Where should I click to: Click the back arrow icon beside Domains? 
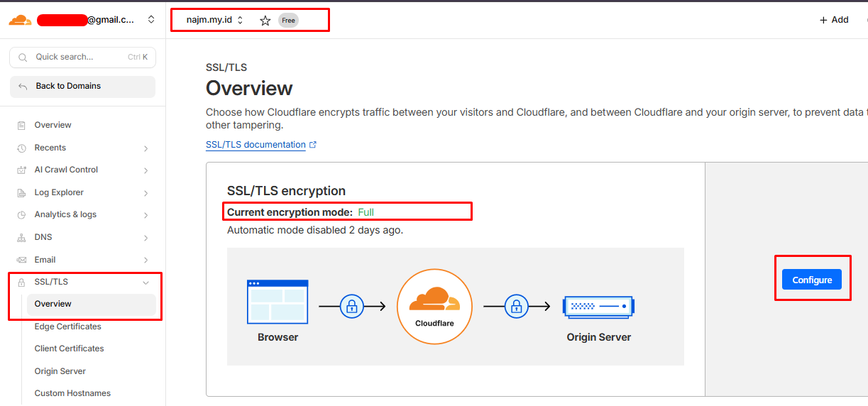click(x=23, y=87)
